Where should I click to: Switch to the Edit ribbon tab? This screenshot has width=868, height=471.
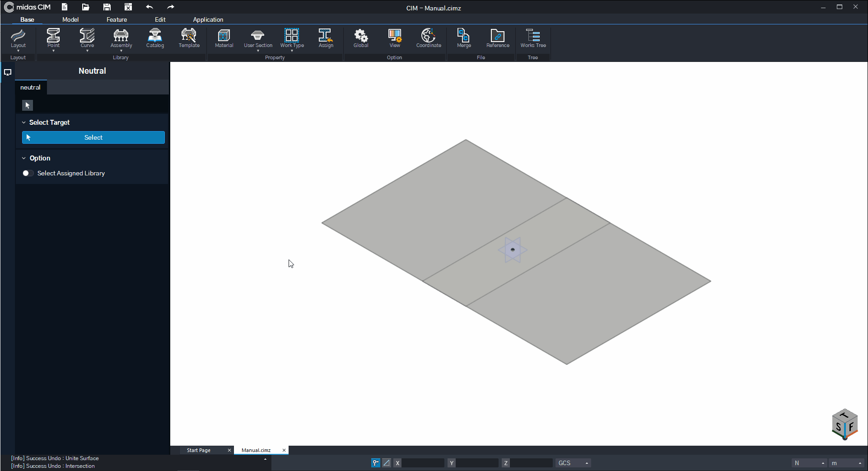(x=160, y=19)
